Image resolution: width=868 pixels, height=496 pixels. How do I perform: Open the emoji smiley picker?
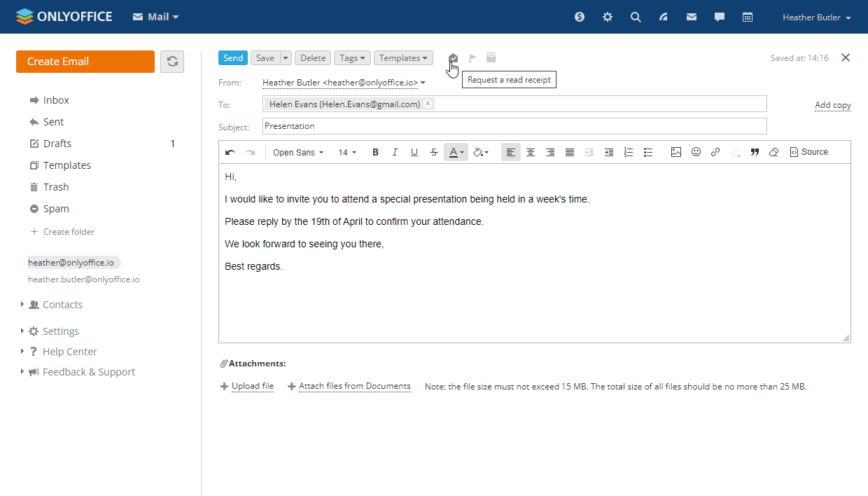point(696,152)
